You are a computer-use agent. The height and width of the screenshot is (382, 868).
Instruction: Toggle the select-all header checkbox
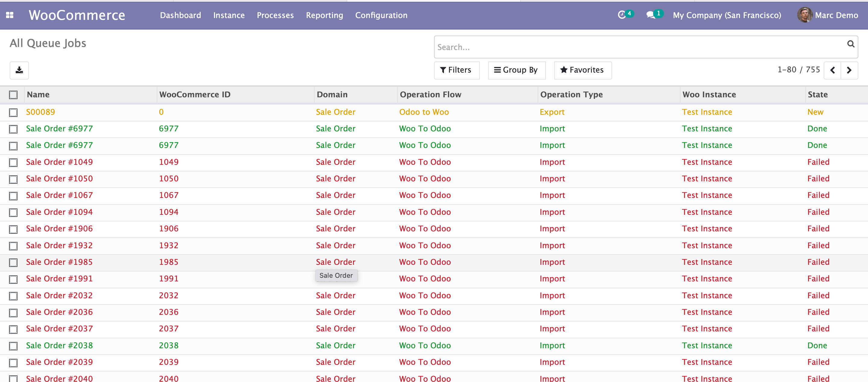click(x=14, y=95)
